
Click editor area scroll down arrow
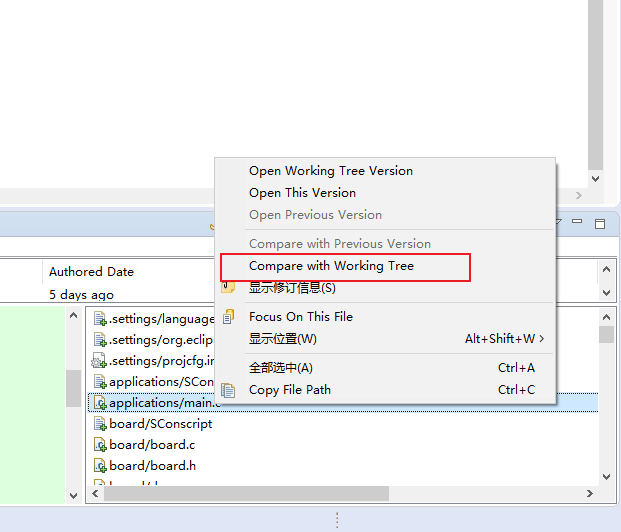coord(595,179)
